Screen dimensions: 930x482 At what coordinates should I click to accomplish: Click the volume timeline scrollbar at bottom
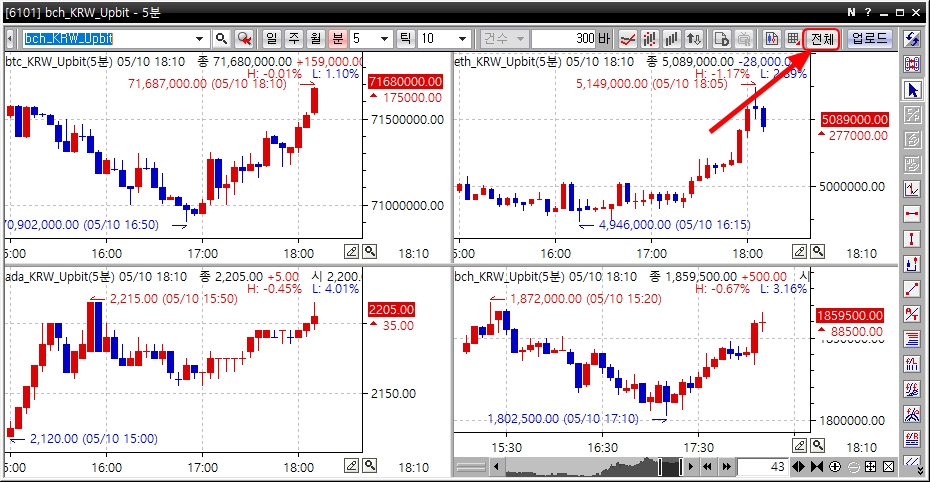pyautogui.click(x=570, y=467)
